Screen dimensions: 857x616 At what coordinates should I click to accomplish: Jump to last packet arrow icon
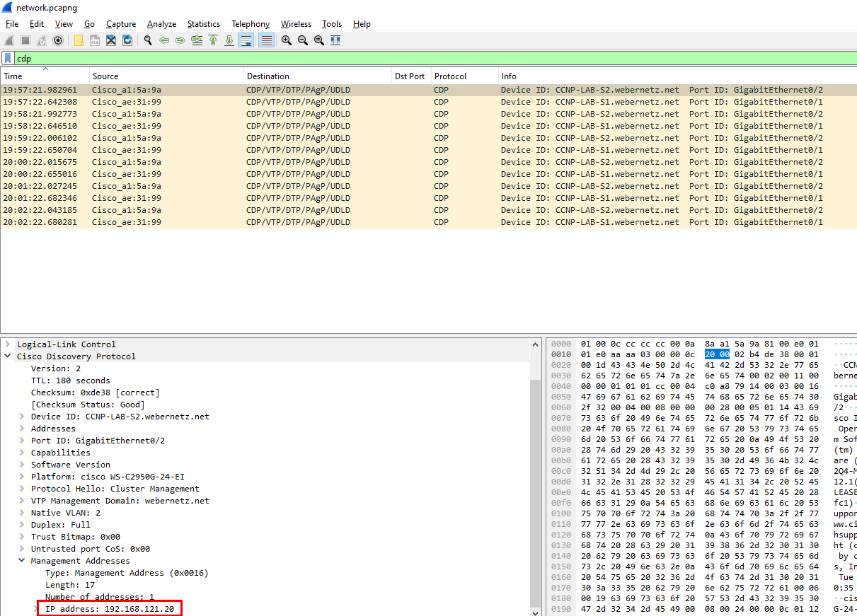(x=229, y=40)
